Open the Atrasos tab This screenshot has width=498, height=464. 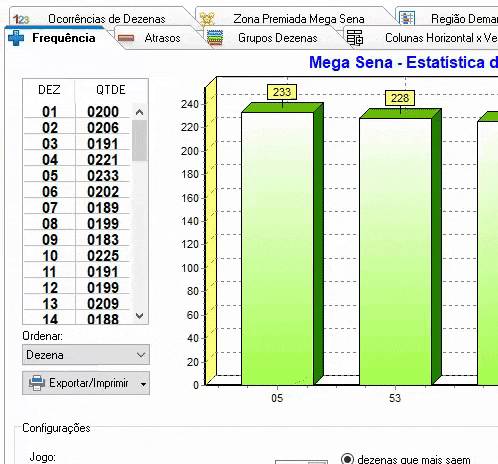pos(162,38)
